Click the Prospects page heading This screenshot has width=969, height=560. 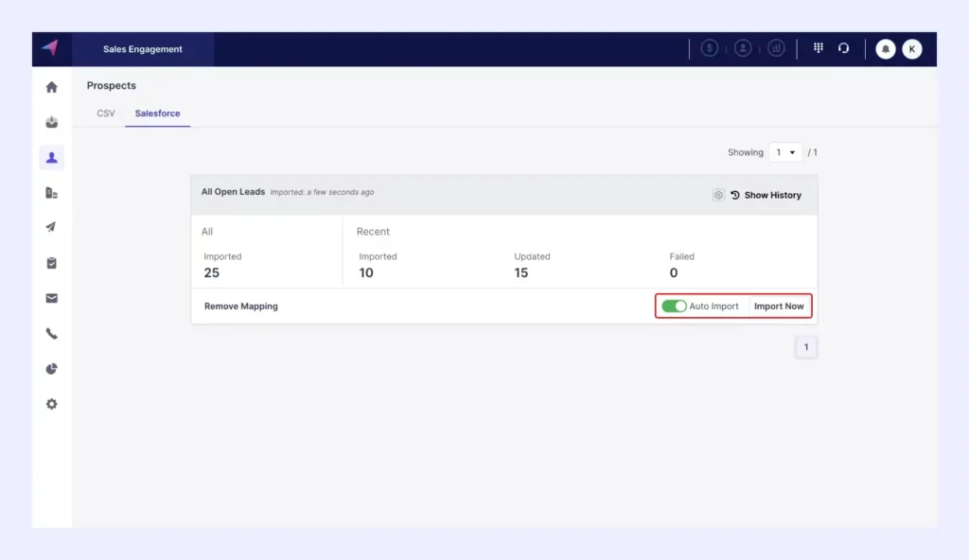pos(112,85)
